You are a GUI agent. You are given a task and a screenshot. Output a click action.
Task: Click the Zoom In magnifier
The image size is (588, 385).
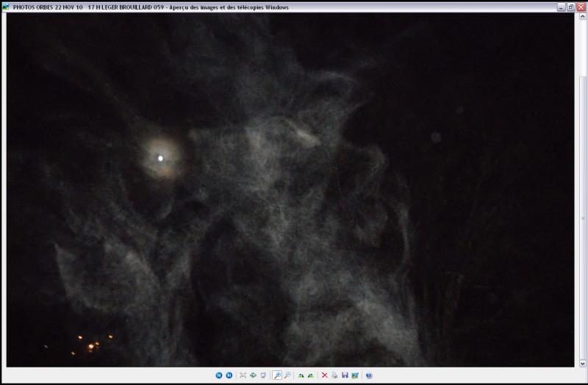(x=277, y=375)
